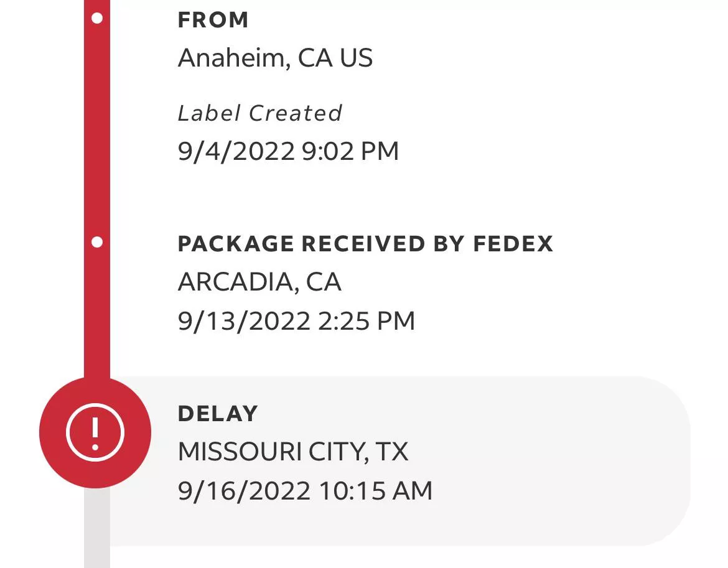Select the Package Received by FedEx timeline dot
Viewport: 728px width, 568px height.
pos(97,242)
